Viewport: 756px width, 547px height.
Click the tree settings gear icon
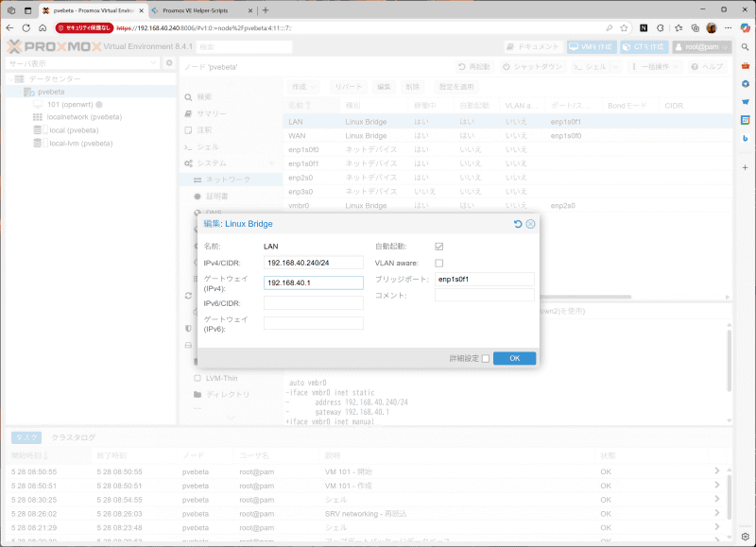tap(169, 63)
